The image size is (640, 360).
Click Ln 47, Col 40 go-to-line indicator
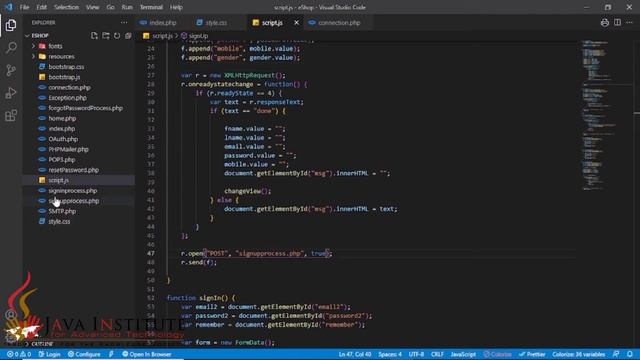pyautogui.click(x=355, y=354)
